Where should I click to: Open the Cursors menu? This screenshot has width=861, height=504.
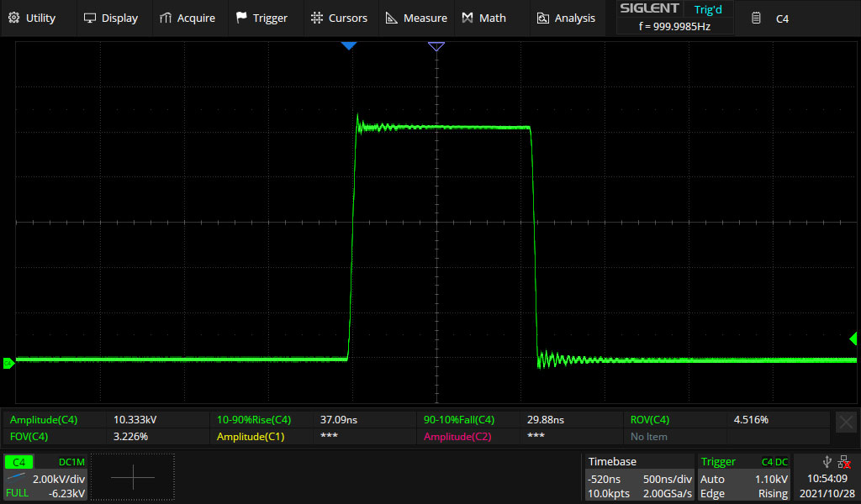(x=339, y=18)
